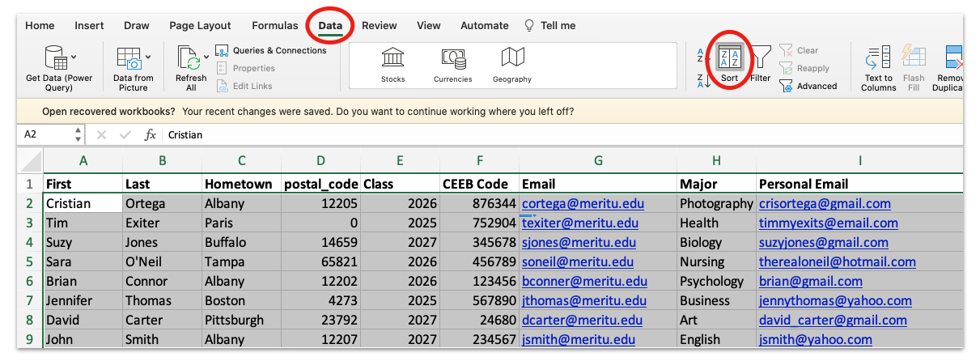Open the Page Layout tab
The width and height of the screenshot is (980, 361).
pos(200,25)
